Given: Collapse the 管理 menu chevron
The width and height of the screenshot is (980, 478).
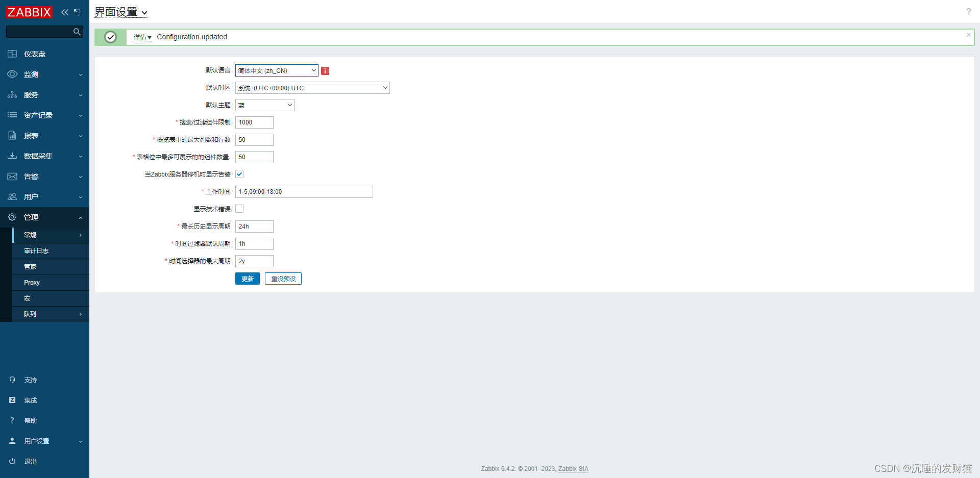Looking at the screenshot, I should click(x=81, y=218).
